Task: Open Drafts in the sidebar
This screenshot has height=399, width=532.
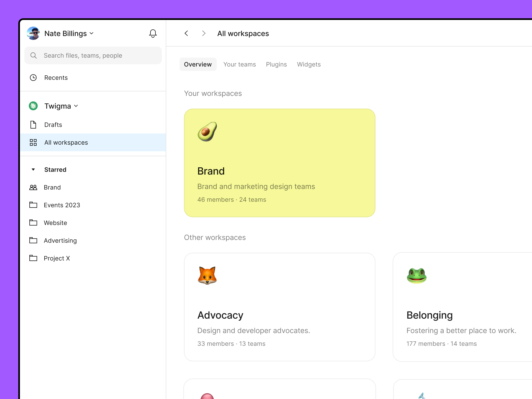Action: (x=53, y=125)
